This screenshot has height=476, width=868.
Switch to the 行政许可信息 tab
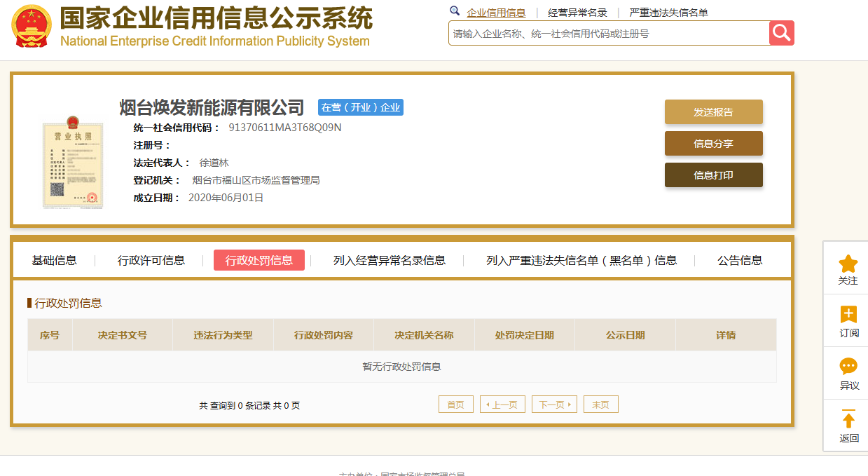[151, 261]
